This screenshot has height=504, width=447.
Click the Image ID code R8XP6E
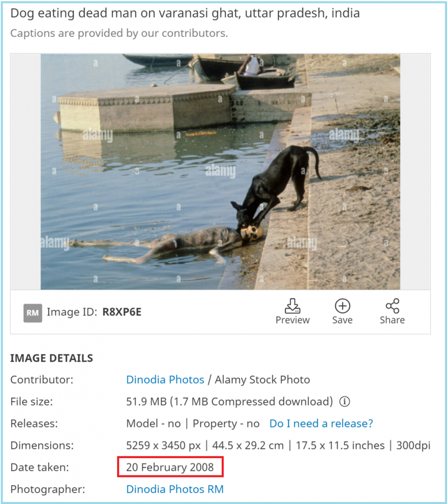121,312
